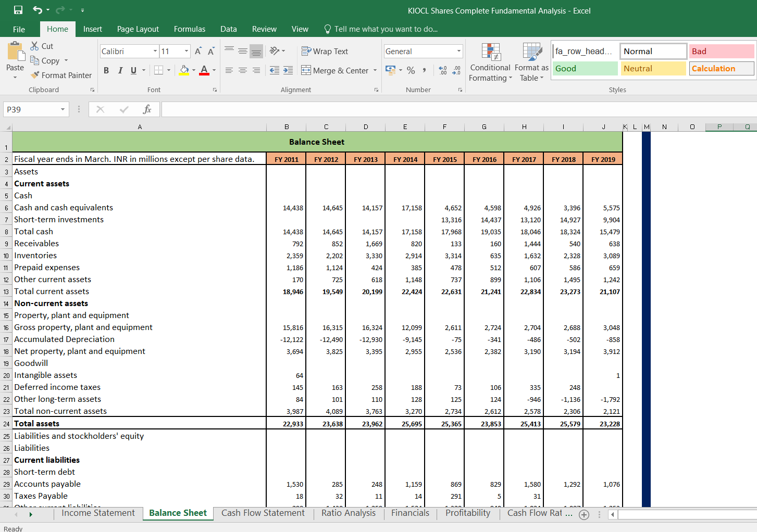Select the FY 2019 header cell
This screenshot has width=757, height=532.
tap(603, 159)
